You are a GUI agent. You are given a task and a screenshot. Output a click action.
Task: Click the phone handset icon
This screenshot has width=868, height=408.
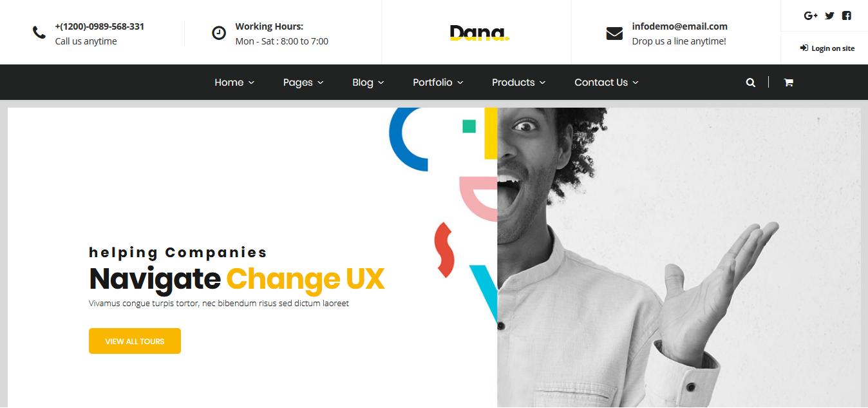[39, 32]
